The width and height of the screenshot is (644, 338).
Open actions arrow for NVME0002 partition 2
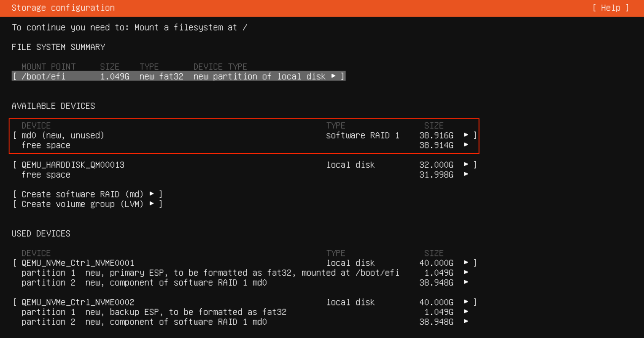(x=466, y=322)
